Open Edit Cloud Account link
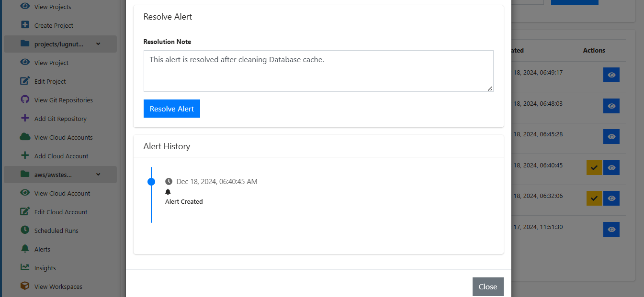The height and width of the screenshot is (297, 644). point(61,212)
